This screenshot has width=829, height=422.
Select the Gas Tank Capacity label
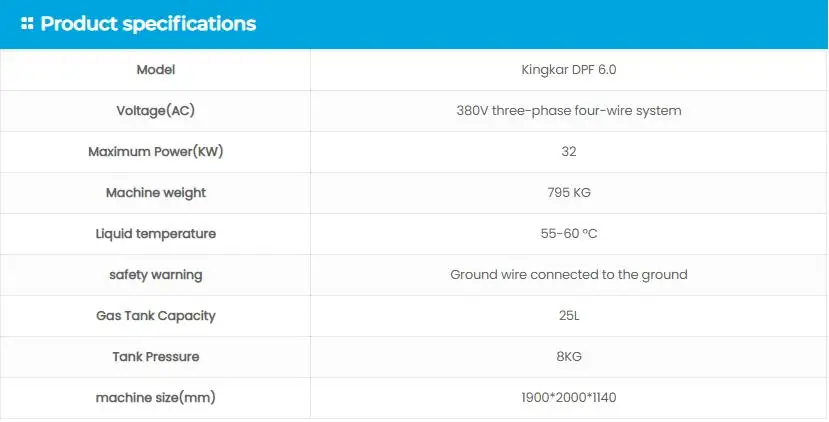point(156,316)
